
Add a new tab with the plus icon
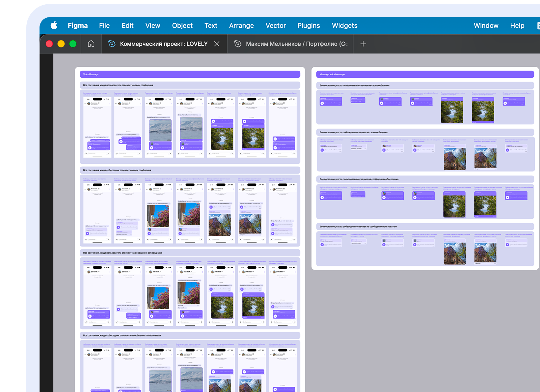pos(363,44)
